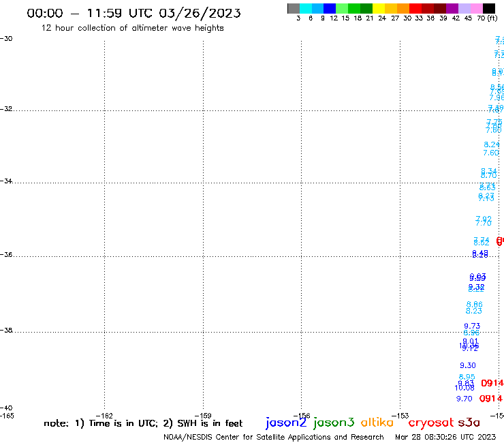Screen dimensions: 504x443
Task: Select the dark red 's3a' satellite label
Action: pos(469,423)
